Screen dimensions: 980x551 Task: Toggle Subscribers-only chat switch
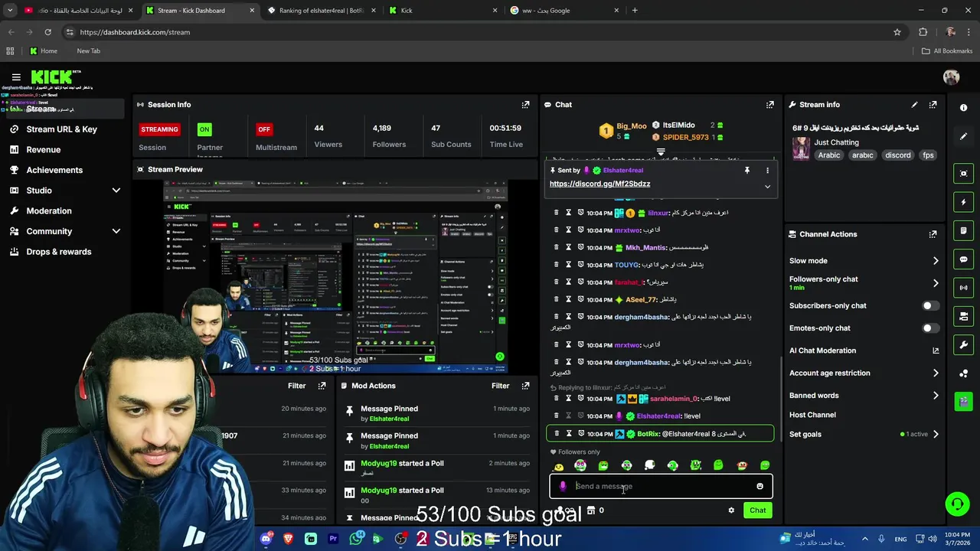click(930, 305)
